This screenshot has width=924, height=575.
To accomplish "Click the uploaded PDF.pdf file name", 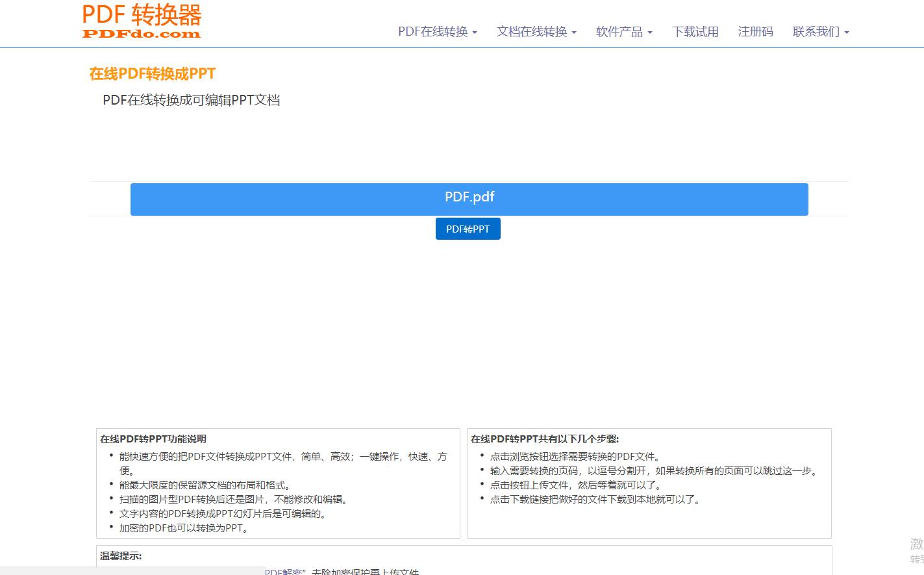I will (x=469, y=196).
